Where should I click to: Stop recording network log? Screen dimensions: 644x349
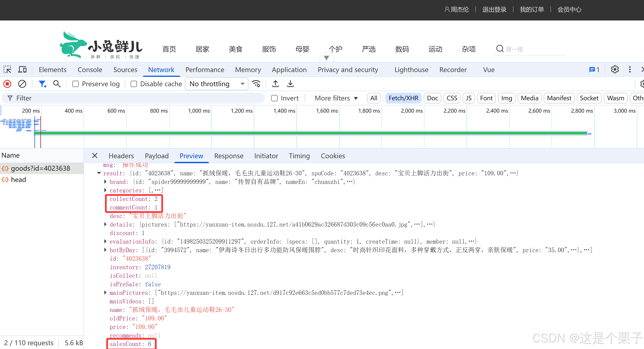7,84
